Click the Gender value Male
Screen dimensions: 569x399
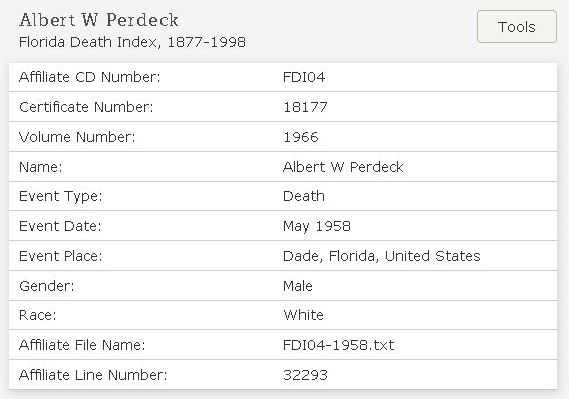[x=298, y=286]
